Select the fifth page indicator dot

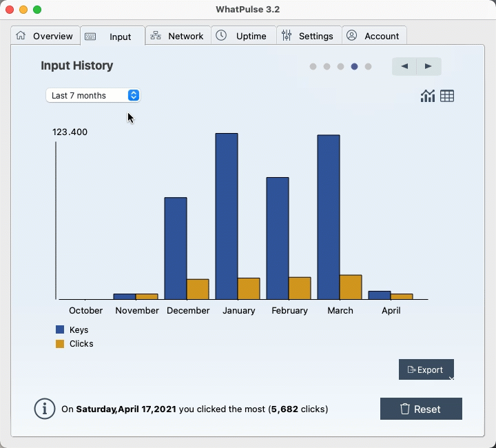coord(368,67)
